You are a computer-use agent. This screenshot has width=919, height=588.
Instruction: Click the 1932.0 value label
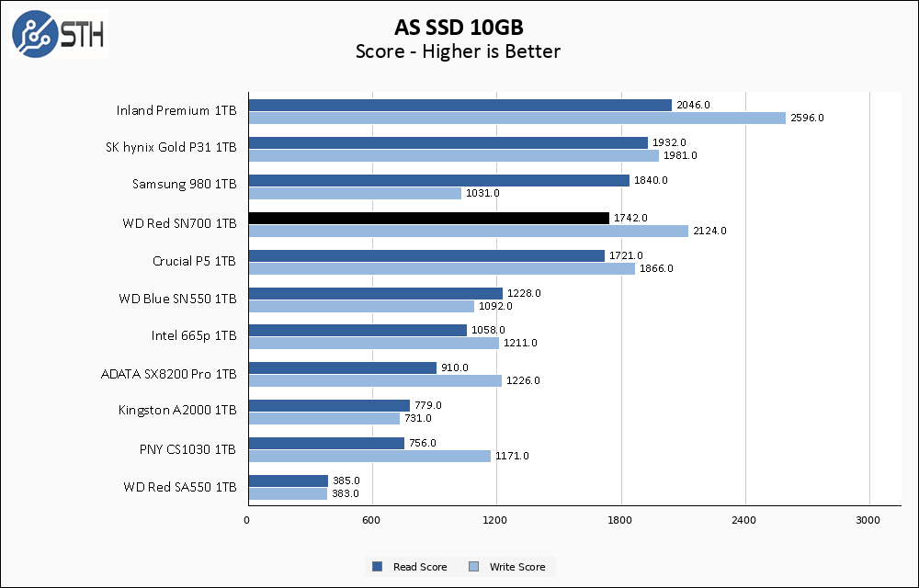coord(669,142)
